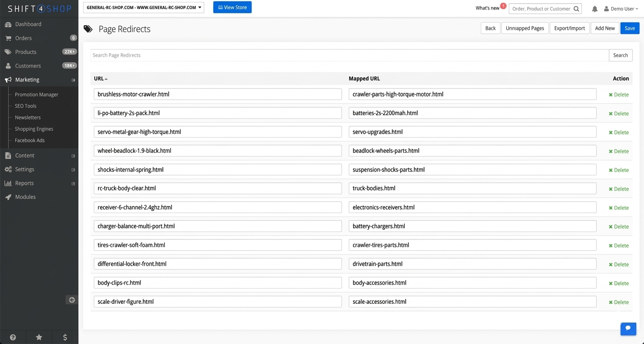
Task: Click the Save button
Action: pyautogui.click(x=630, y=28)
